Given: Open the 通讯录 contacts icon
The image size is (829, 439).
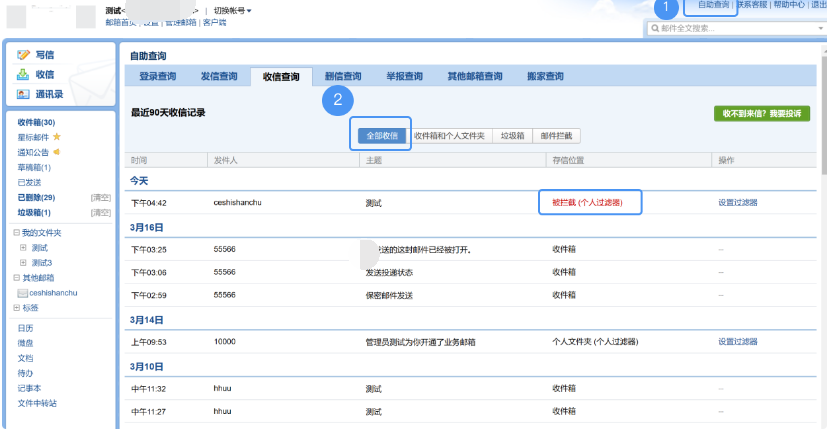Looking at the screenshot, I should pos(23,94).
